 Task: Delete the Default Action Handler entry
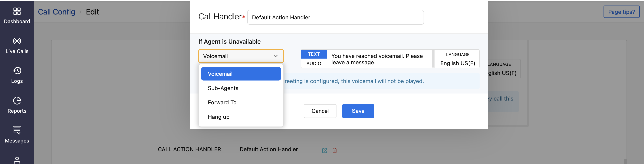tap(335, 150)
